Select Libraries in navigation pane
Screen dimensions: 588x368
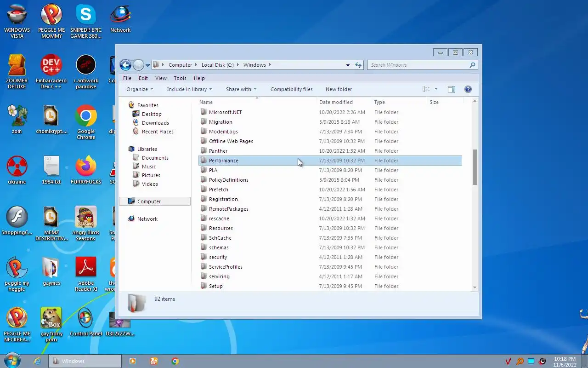coord(147,149)
